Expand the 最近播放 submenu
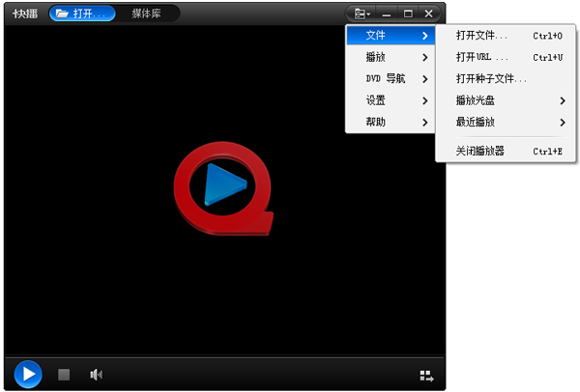 tap(506, 122)
